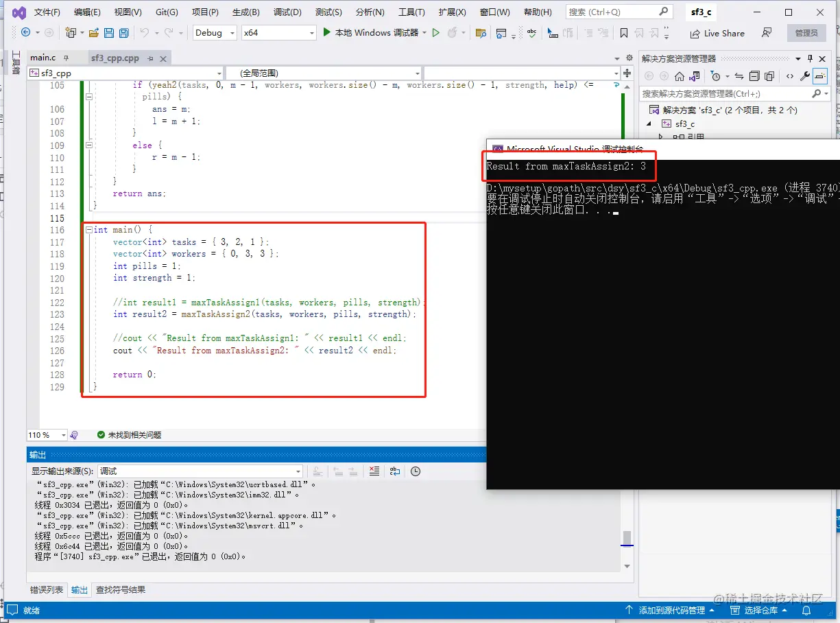Collapse the sf3_c project tree node

[649, 124]
